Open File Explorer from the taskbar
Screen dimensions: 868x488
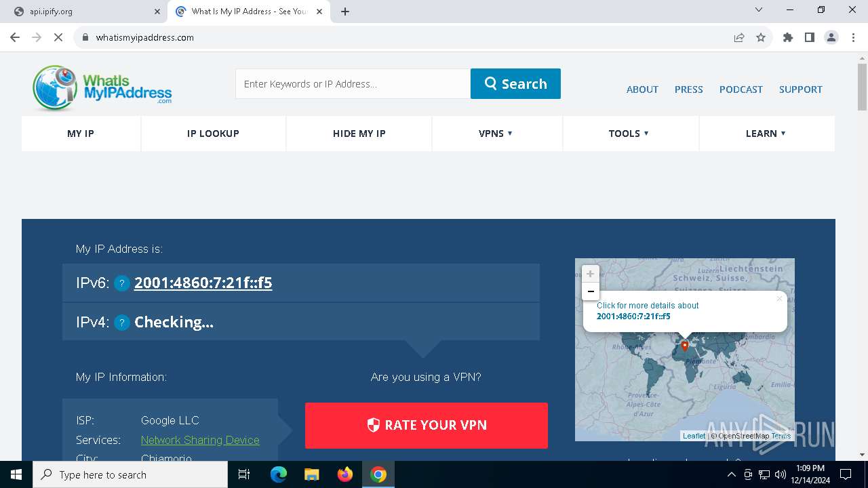click(311, 474)
